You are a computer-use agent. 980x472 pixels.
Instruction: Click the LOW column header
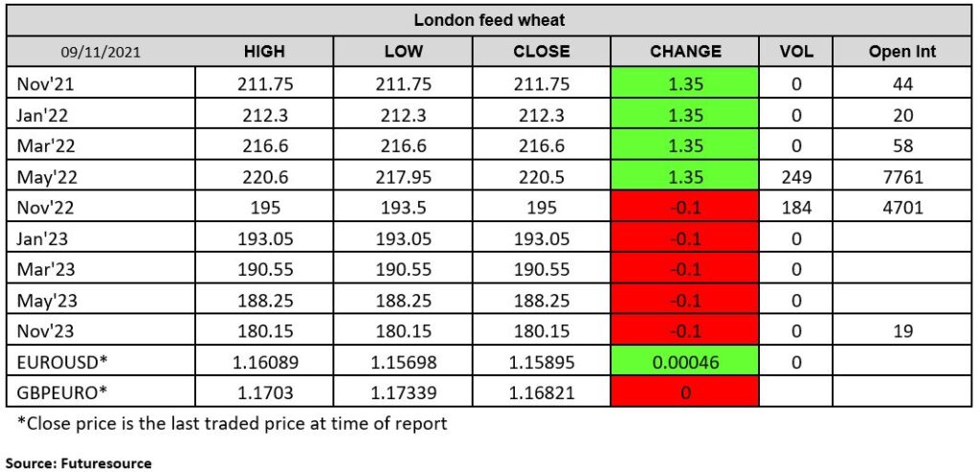coord(403,52)
